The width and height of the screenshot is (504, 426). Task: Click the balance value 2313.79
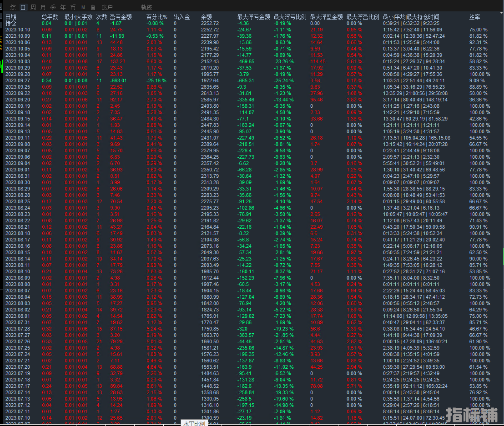(x=210, y=176)
